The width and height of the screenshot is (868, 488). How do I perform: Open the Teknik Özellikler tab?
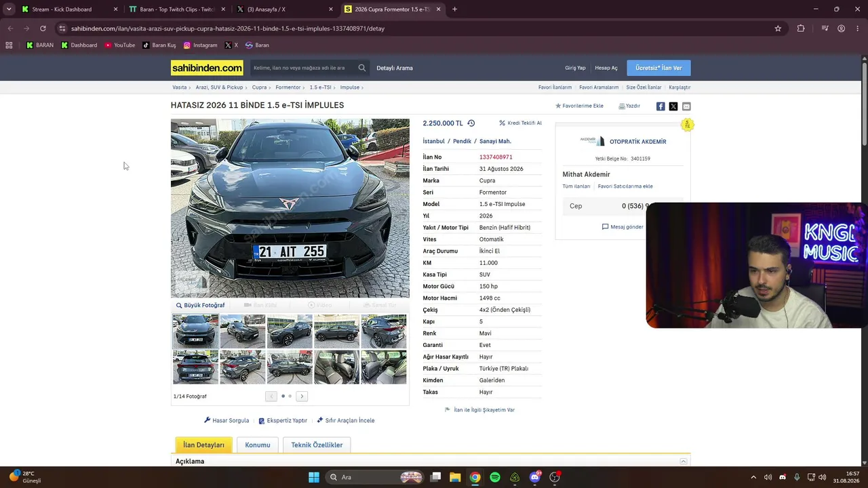317,445
